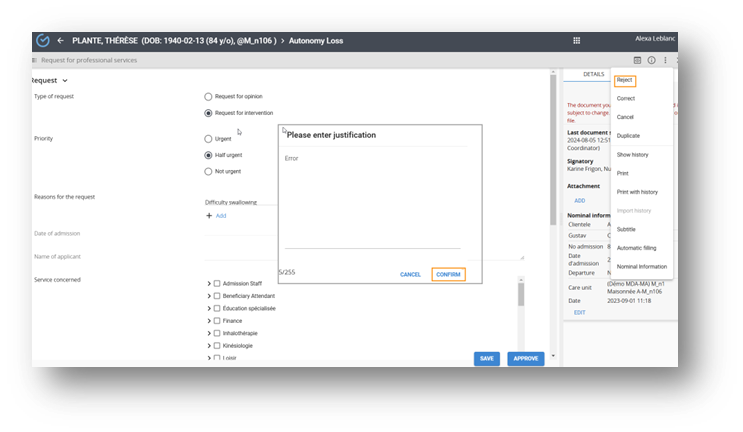The height and width of the screenshot is (432, 743).
Task: Open the apps grid menu
Action: [576, 40]
